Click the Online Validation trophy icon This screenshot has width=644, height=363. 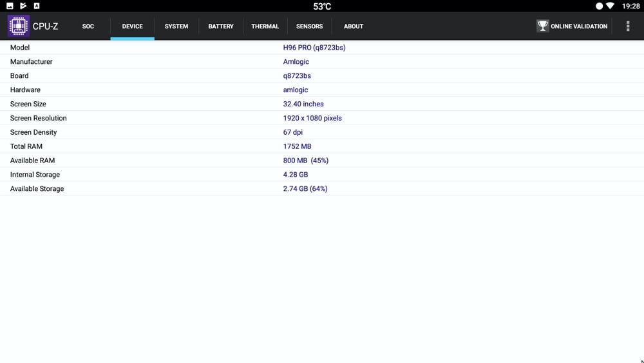coord(543,26)
